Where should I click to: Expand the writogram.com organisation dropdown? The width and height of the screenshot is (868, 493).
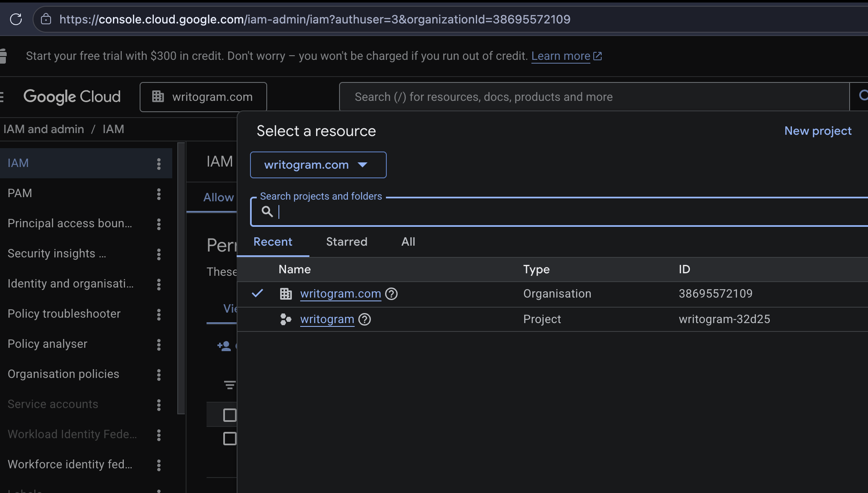point(318,165)
